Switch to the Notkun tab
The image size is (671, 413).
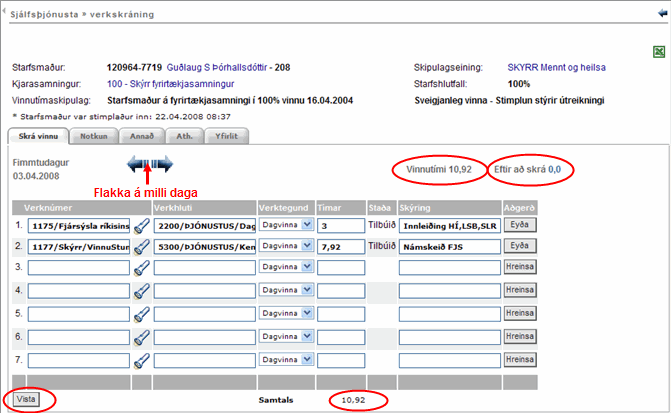click(94, 136)
